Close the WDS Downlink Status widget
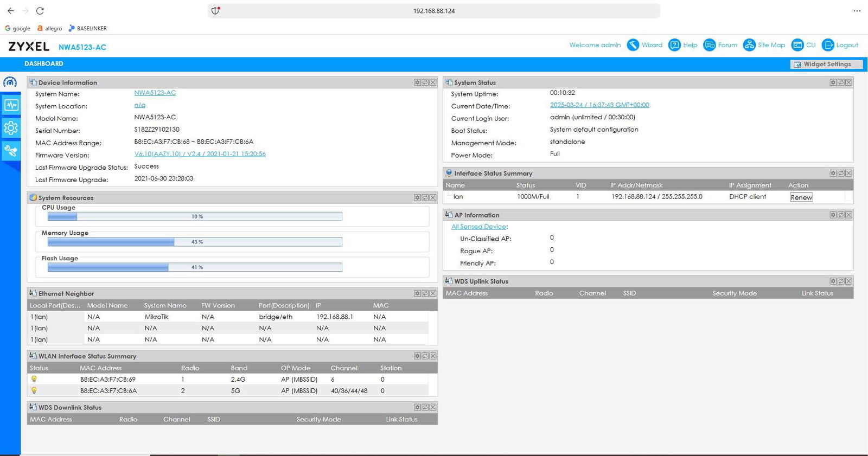The width and height of the screenshot is (868, 456). 433,407
